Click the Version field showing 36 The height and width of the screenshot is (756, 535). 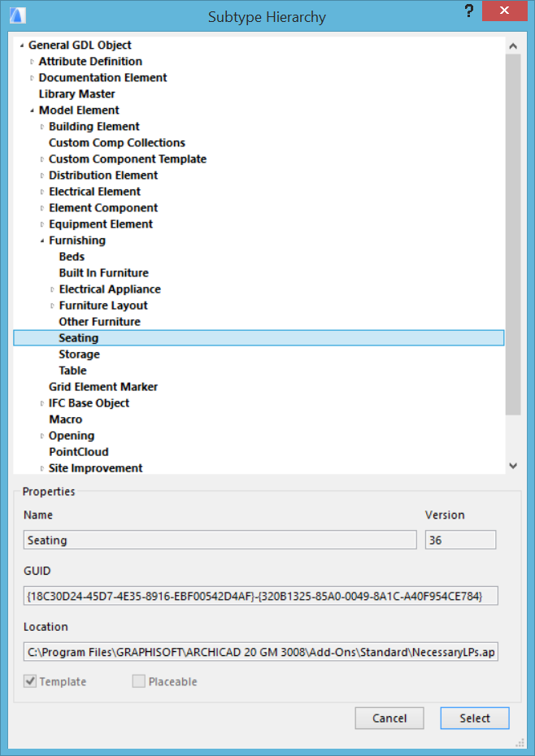click(460, 540)
